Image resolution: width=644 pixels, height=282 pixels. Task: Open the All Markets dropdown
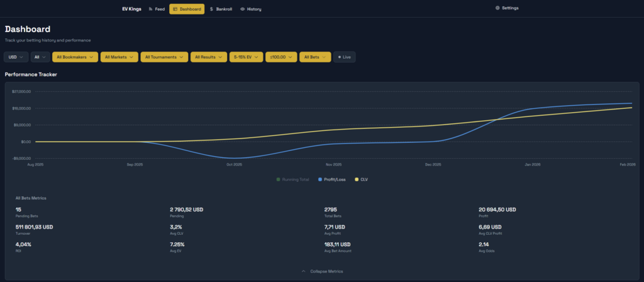tap(119, 57)
